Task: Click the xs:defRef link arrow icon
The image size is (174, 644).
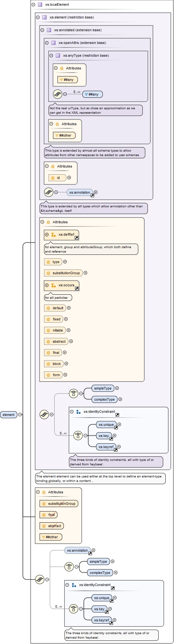Action: [76, 238]
